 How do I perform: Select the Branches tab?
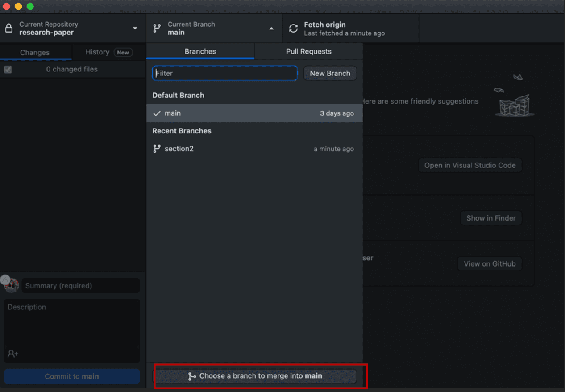pos(200,51)
